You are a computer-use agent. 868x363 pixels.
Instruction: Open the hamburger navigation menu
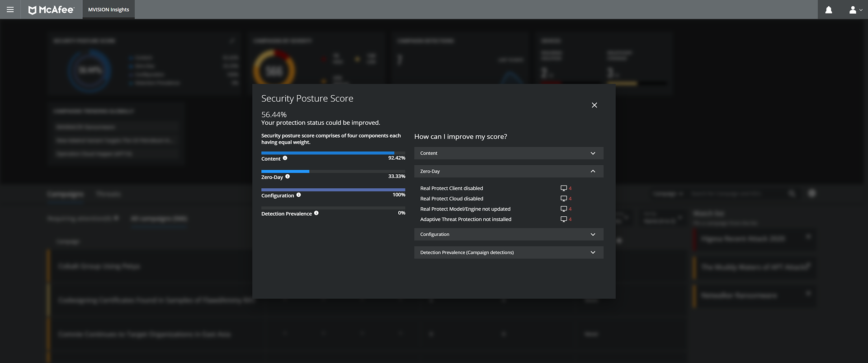coord(10,9)
